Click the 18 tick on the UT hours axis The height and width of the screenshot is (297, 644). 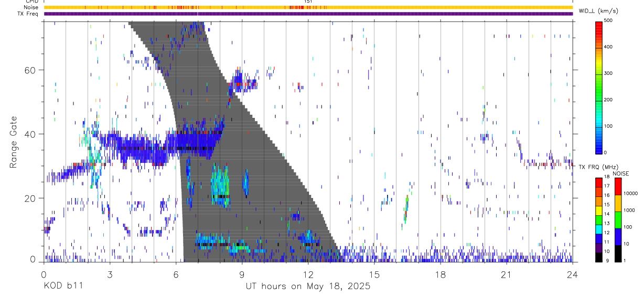coord(441,274)
